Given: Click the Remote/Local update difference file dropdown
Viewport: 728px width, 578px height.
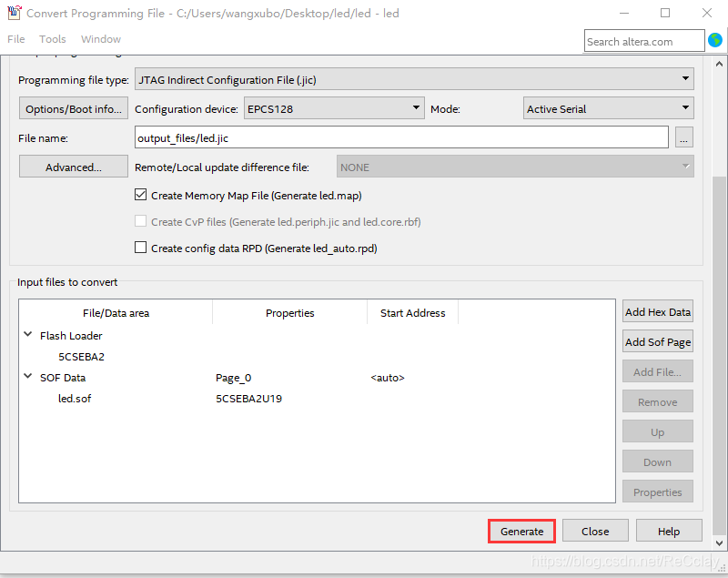Looking at the screenshot, I should pyautogui.click(x=515, y=167).
